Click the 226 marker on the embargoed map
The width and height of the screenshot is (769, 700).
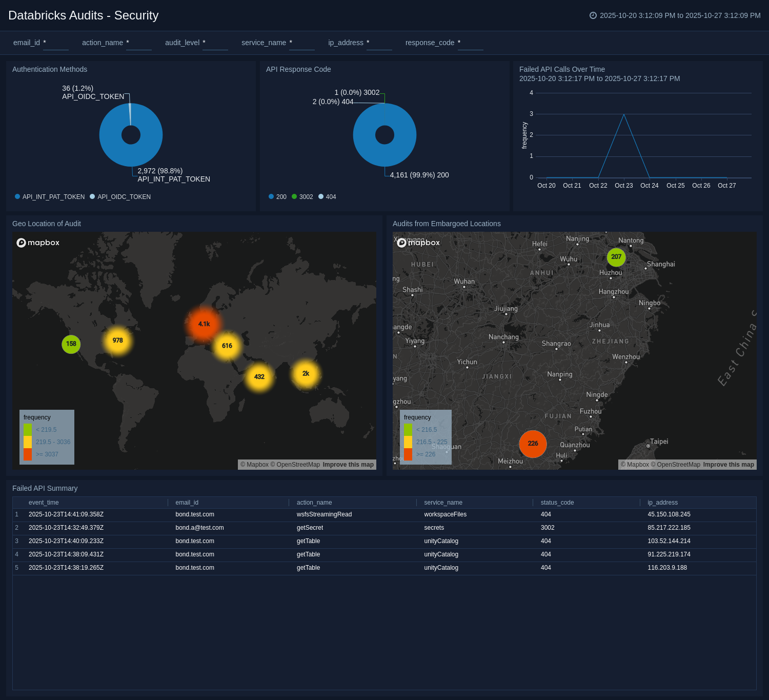(533, 444)
